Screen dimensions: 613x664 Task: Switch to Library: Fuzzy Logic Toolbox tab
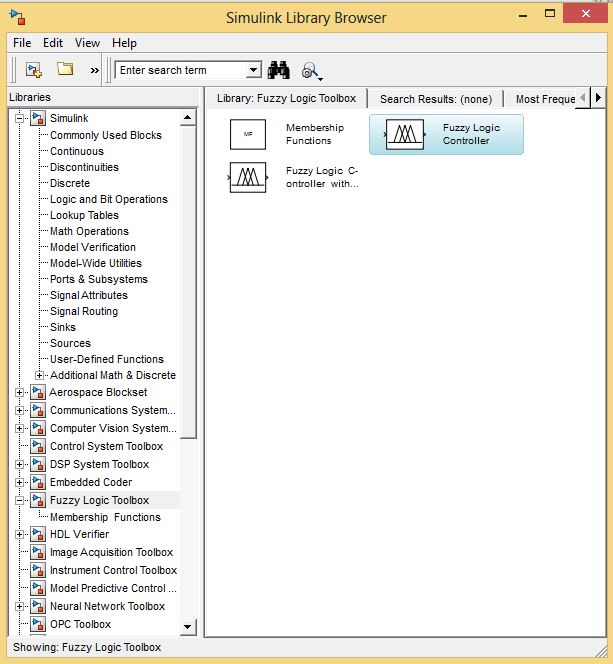click(287, 98)
